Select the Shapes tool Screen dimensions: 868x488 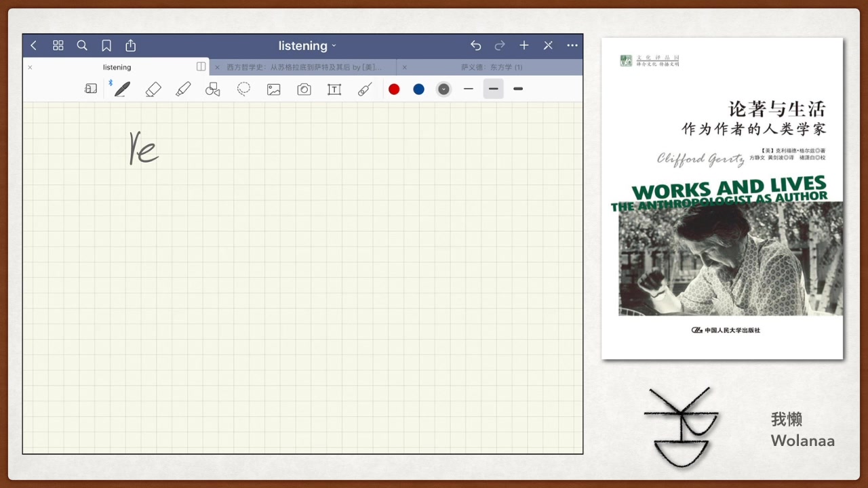tap(213, 89)
